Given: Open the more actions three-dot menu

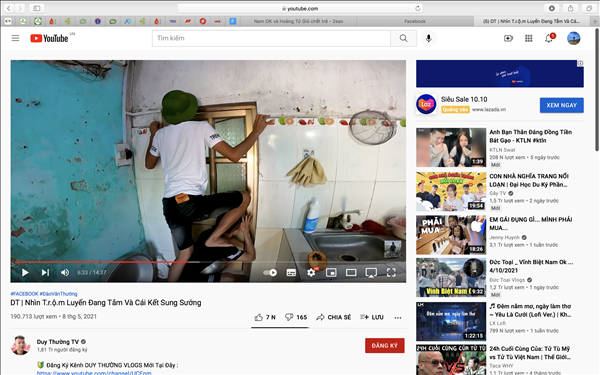Looking at the screenshot, I should pyautogui.click(x=398, y=318).
